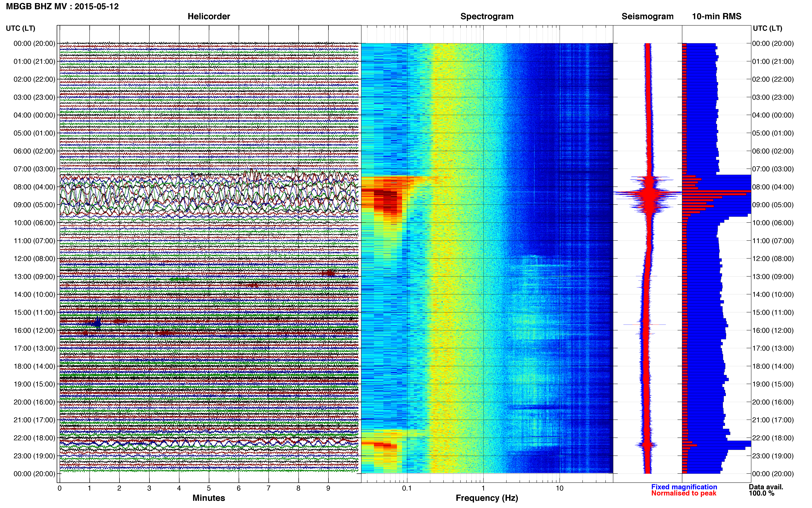
Task: Select Helicorder axis time 20:00 (16:00)
Action: click(x=34, y=402)
